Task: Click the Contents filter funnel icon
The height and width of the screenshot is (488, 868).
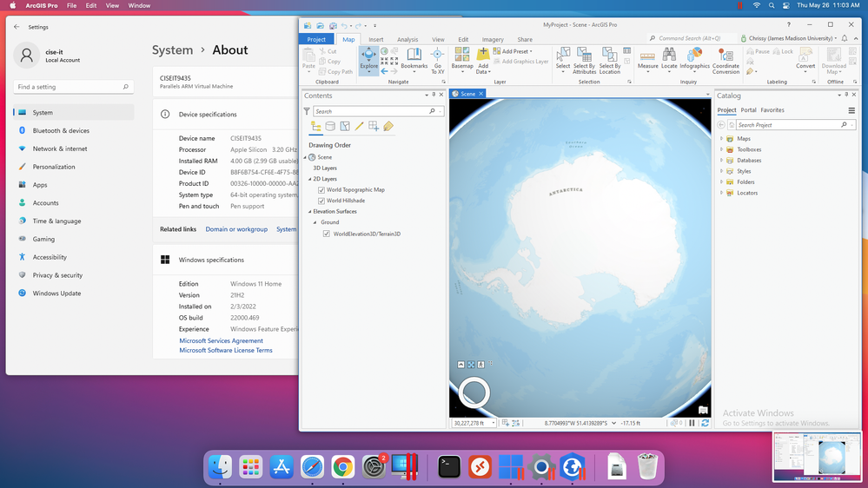Action: 307,111
